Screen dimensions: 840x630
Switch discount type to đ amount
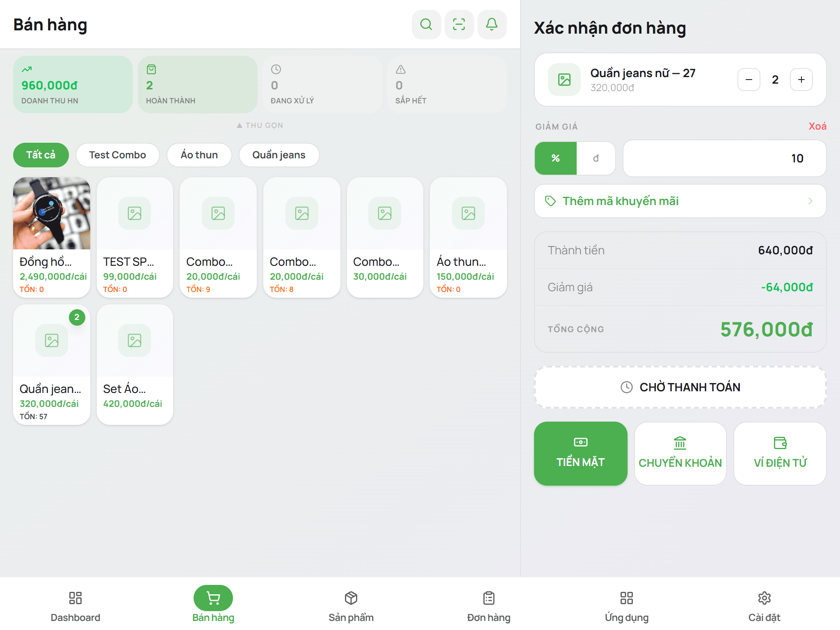pyautogui.click(x=596, y=158)
